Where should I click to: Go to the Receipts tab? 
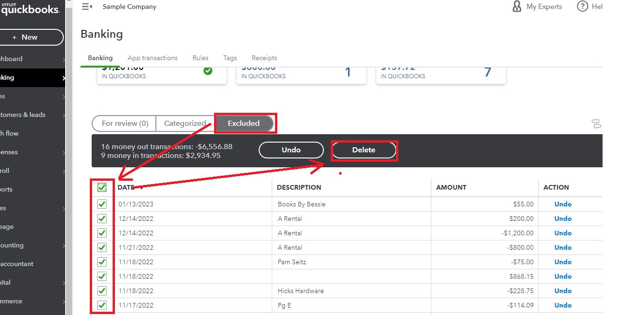[x=264, y=58]
